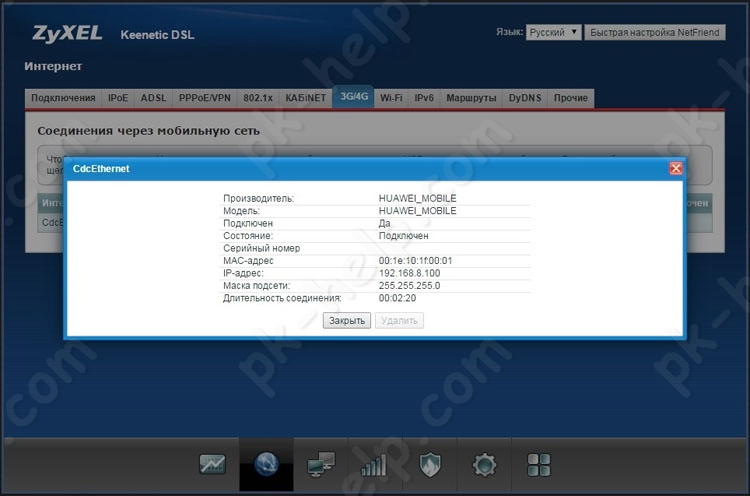Open the system settings gear icon

click(484, 465)
